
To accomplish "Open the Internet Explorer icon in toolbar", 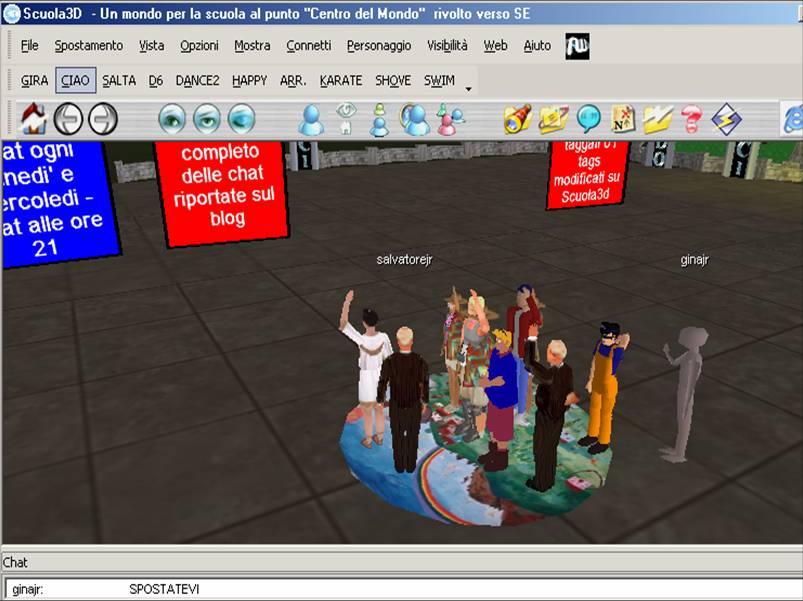I will (793, 119).
